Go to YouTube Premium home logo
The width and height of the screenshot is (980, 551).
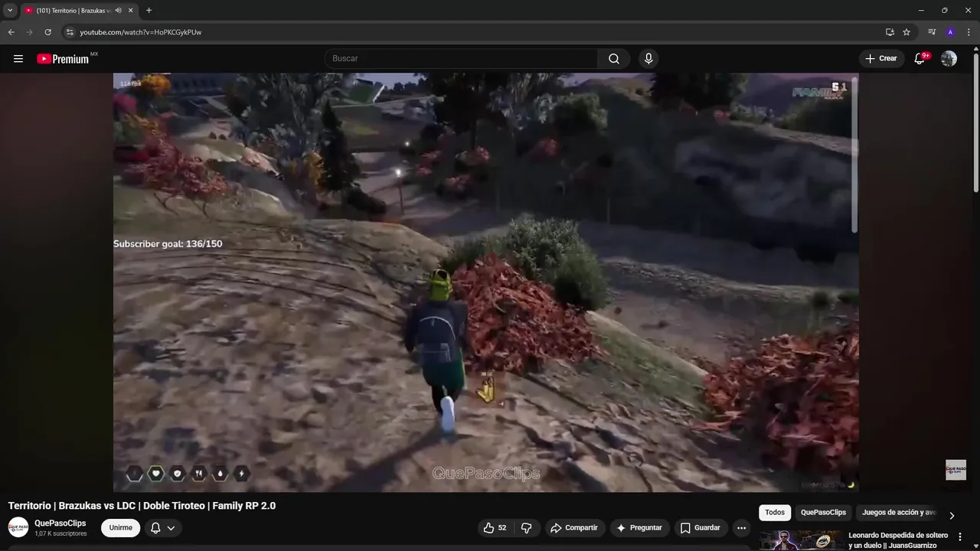click(63, 59)
